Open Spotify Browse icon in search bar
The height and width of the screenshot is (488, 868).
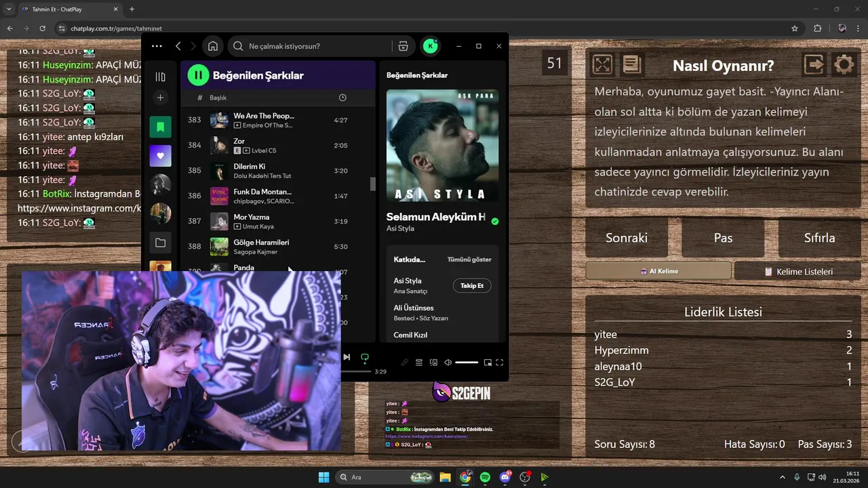[x=403, y=46]
